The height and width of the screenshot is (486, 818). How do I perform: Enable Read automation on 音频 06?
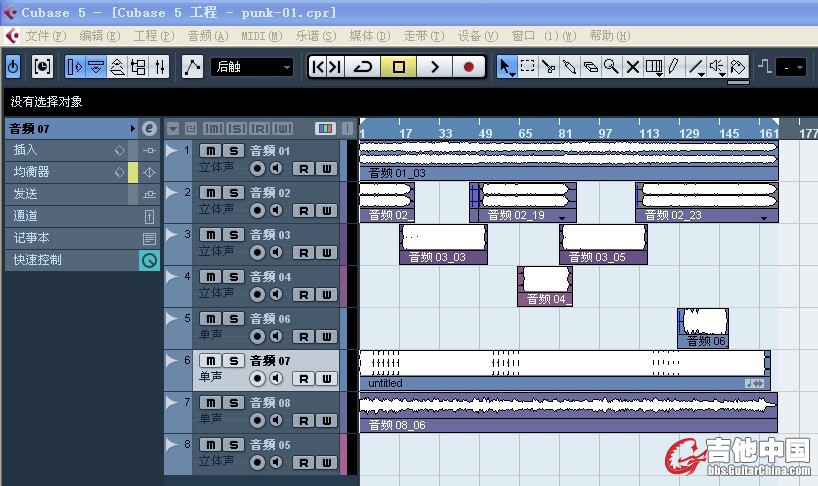coord(304,337)
